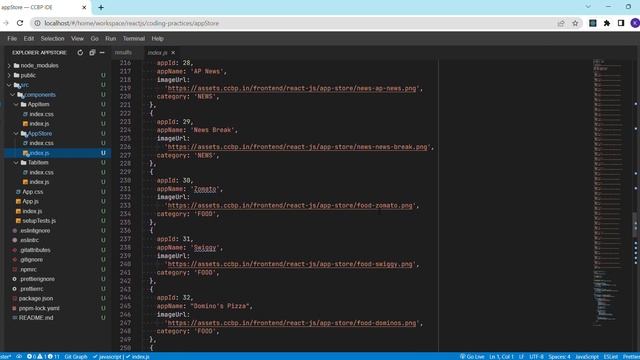Click ESLint status bar item
This screenshot has height=360, width=640.
click(611, 357)
